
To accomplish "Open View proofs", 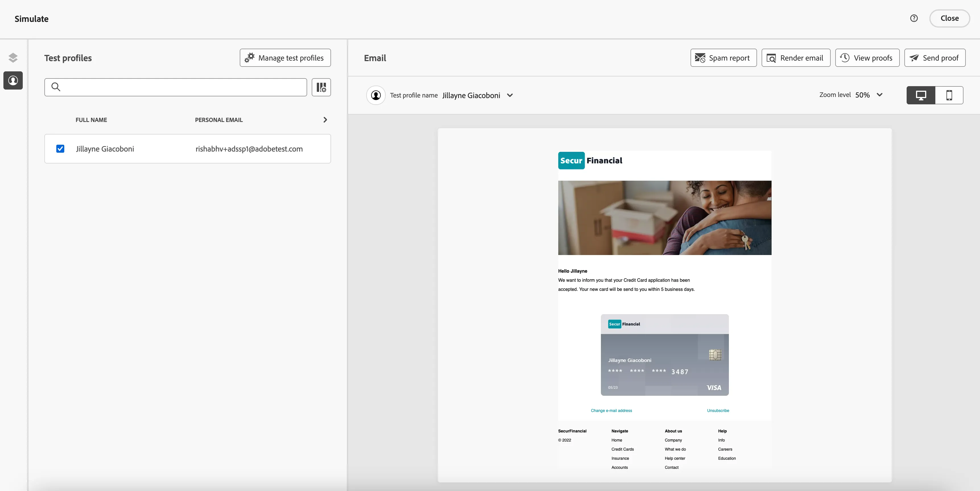I will tap(867, 58).
